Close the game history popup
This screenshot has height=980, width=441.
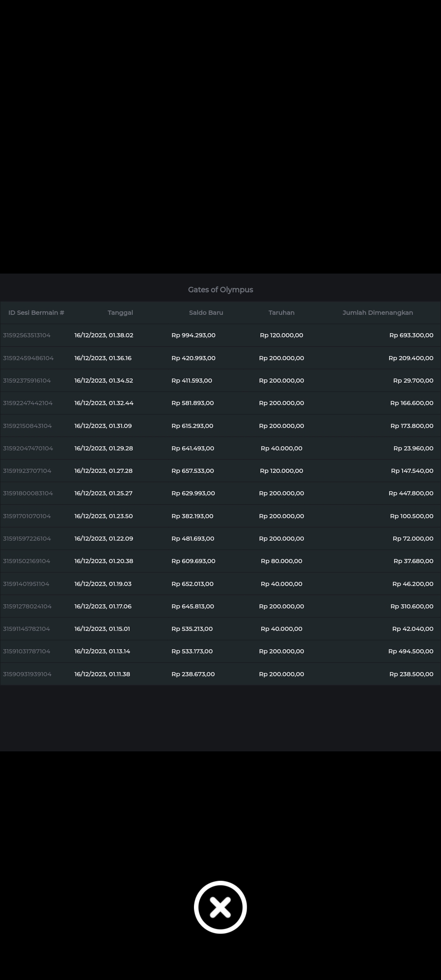pyautogui.click(x=220, y=907)
